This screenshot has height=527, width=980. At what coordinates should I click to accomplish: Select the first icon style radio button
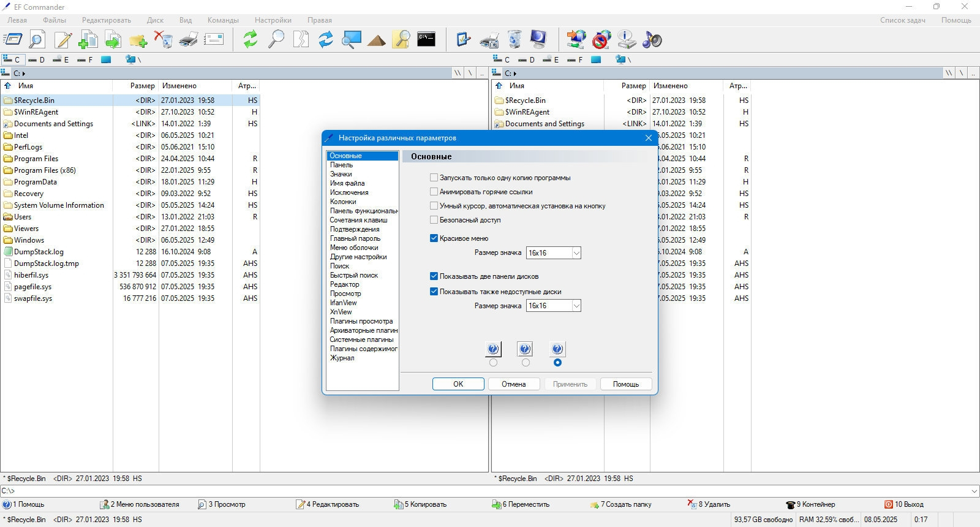[x=494, y=363]
